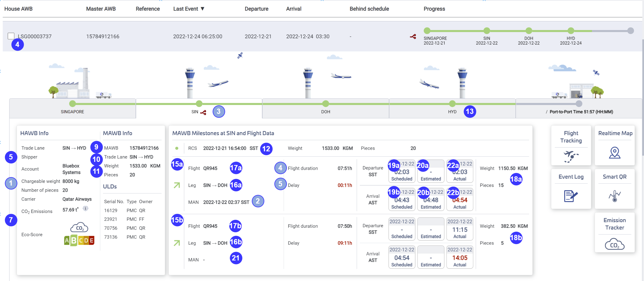Screen dimensions: 644x281
Task: Click the ULD serial number 73136
Action: coord(111,237)
